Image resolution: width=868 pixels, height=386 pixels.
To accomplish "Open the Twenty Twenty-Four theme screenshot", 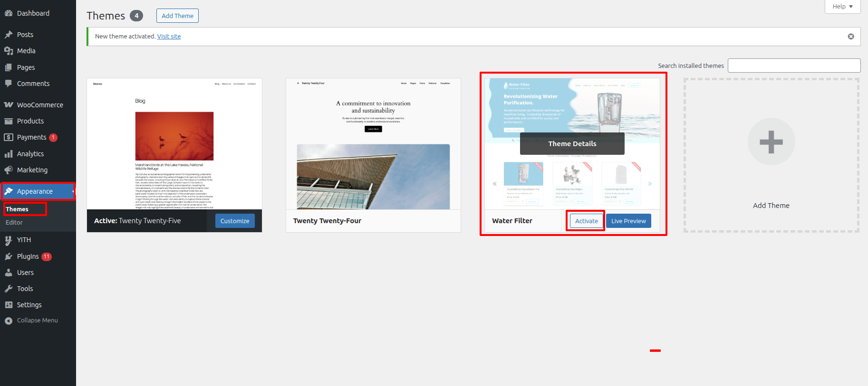I will click(373, 144).
